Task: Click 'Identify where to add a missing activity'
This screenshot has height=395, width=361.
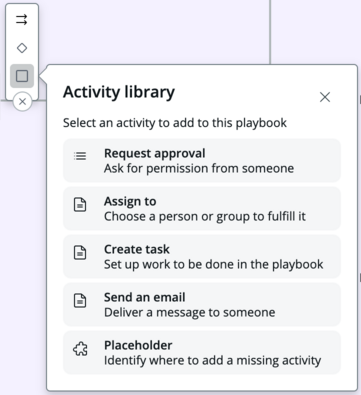Action: [x=213, y=360]
